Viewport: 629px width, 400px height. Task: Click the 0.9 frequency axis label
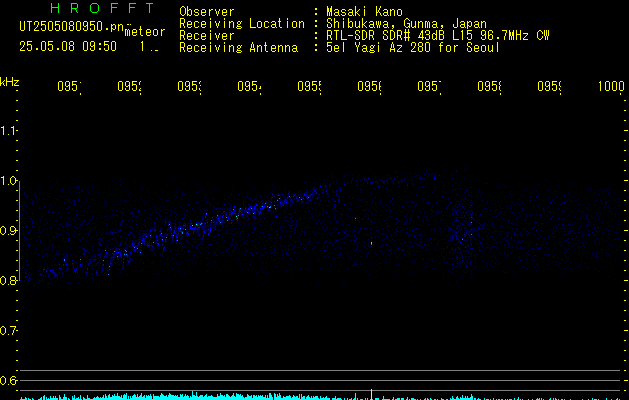[x=8, y=231]
